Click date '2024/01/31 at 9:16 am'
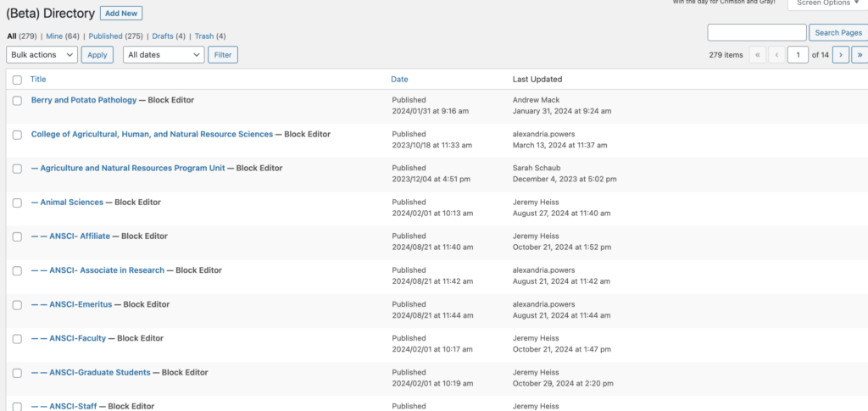 tap(430, 111)
